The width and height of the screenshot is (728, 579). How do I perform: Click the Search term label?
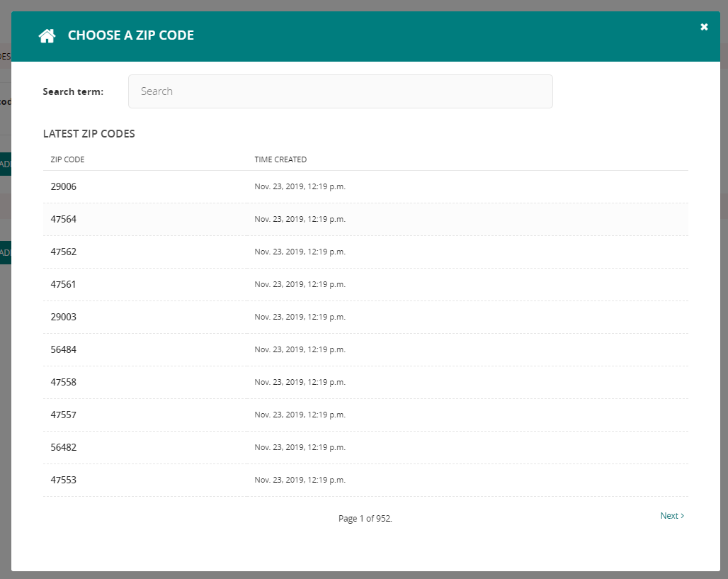[x=73, y=91]
